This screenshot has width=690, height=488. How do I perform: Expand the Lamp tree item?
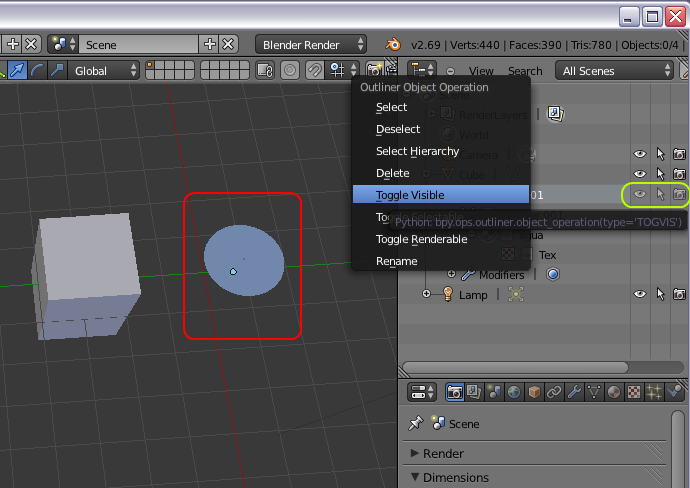(426, 294)
